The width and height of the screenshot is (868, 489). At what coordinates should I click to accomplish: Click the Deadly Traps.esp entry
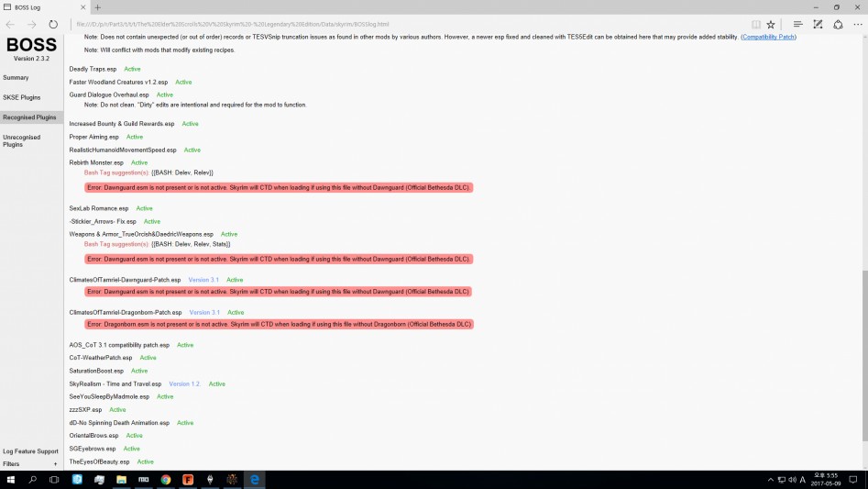point(93,69)
